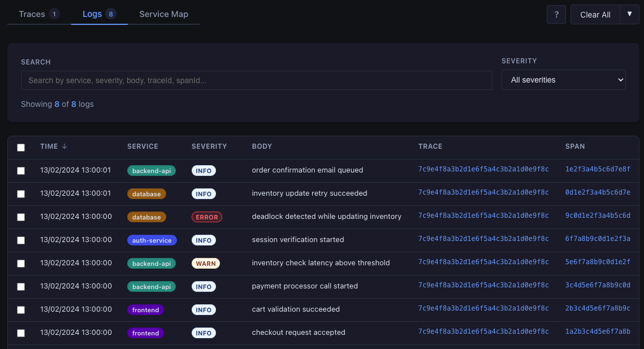The height and width of the screenshot is (349, 644).
Task: Open span link 5e6f7a8b9c0d1e2f
Action: (x=598, y=262)
